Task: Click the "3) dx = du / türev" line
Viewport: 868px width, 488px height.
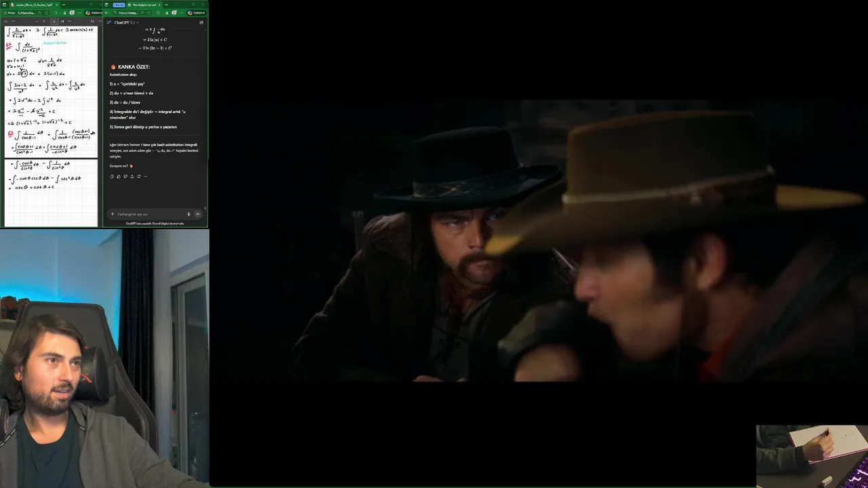Action: coord(125,102)
